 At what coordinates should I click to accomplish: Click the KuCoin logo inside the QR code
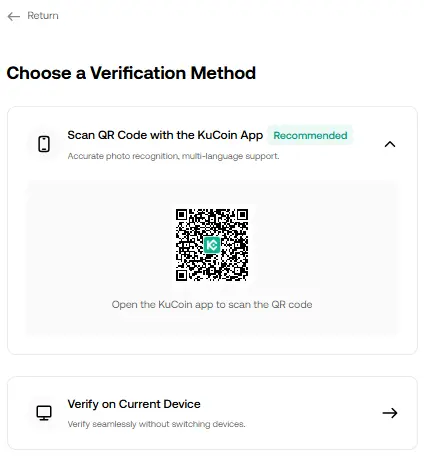(212, 245)
